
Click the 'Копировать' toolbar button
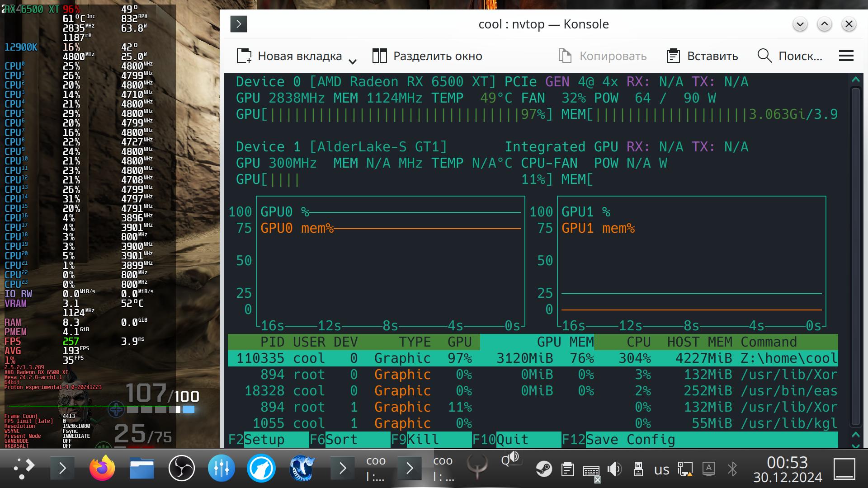coord(602,56)
